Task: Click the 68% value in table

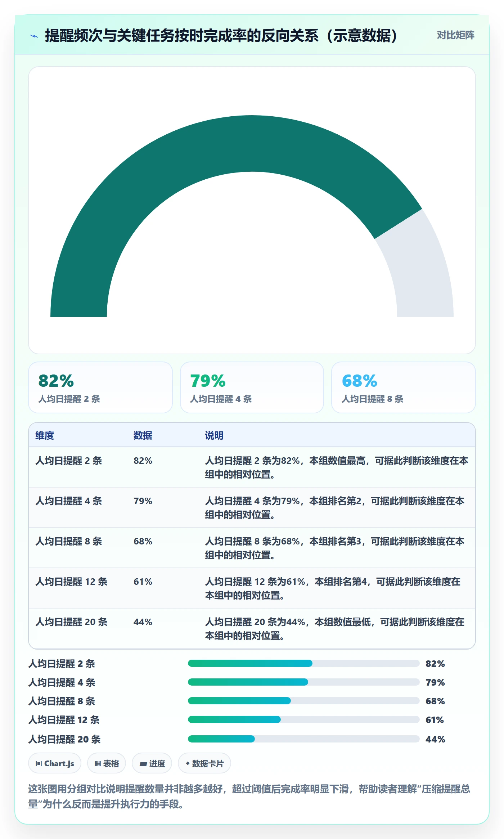Action: tap(143, 541)
